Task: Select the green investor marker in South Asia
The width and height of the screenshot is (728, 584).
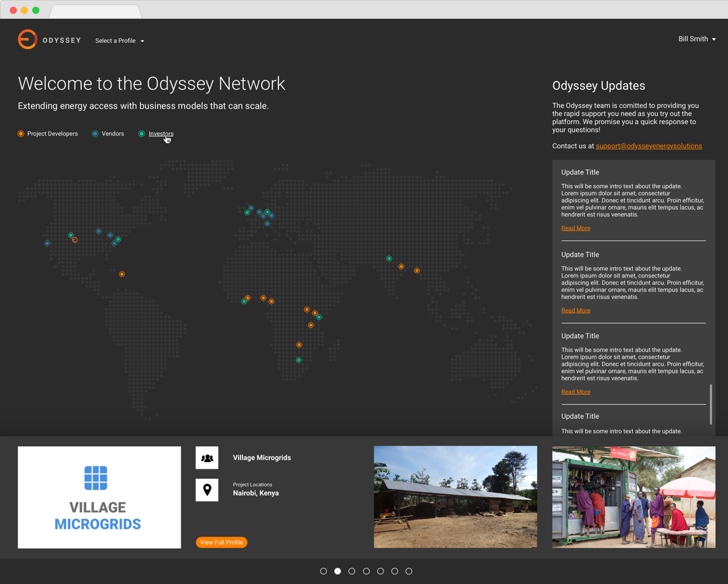Action: [389, 259]
